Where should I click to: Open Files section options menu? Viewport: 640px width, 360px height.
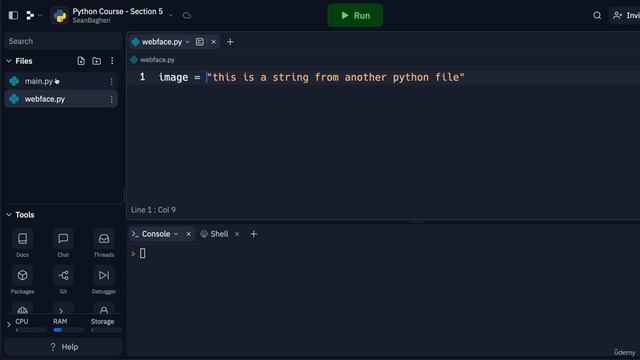point(112,61)
